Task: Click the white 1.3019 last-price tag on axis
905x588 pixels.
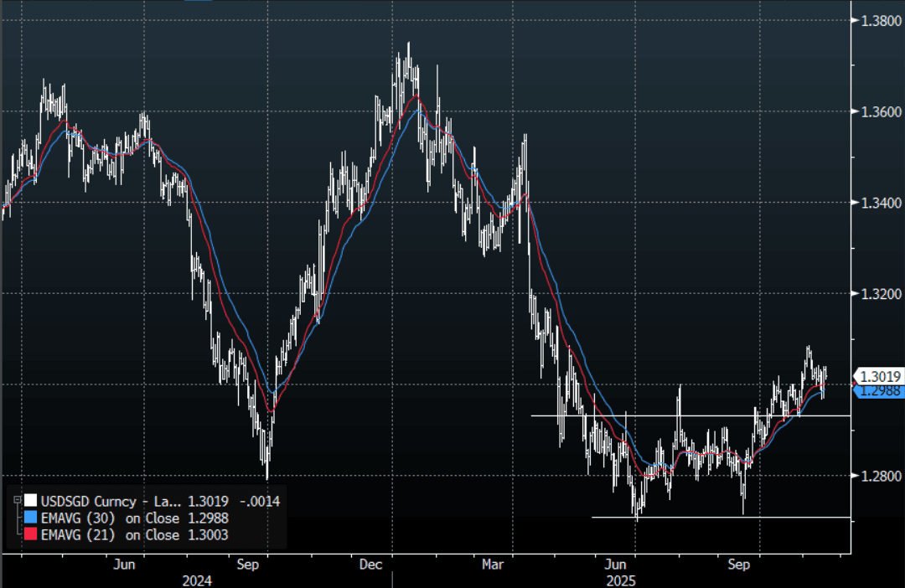Action: coord(878,377)
